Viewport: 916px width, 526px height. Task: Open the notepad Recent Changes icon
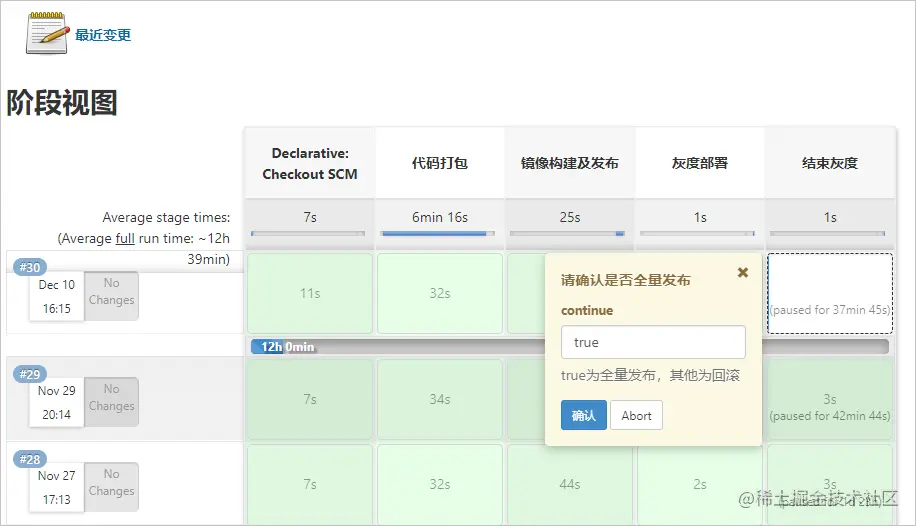(47, 33)
